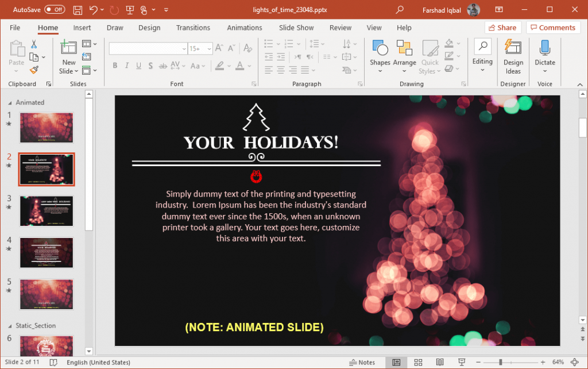Toggle bold formatting

point(115,66)
